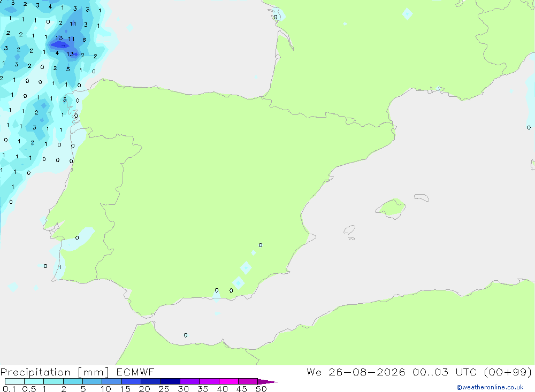Click the dark blue precipitation maximum cell
Viewport: 535px width, 392px height.
(60, 45)
